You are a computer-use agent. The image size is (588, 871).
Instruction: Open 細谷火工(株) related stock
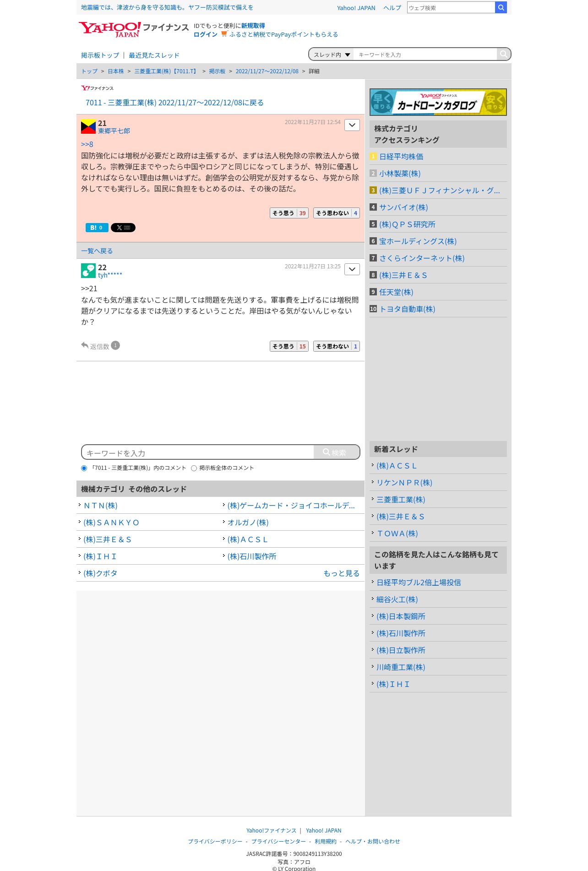pos(397,599)
